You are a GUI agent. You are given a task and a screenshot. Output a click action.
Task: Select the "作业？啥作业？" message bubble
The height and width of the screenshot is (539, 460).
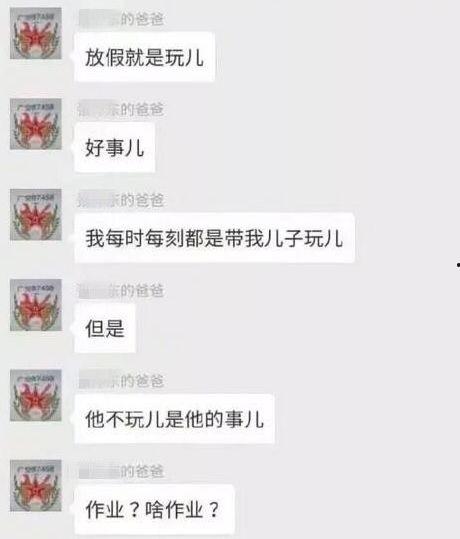(x=154, y=509)
